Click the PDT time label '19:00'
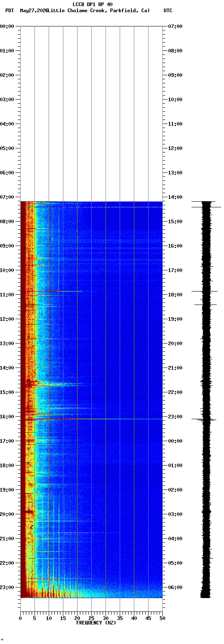The height and width of the screenshot is (644, 224). (7, 490)
